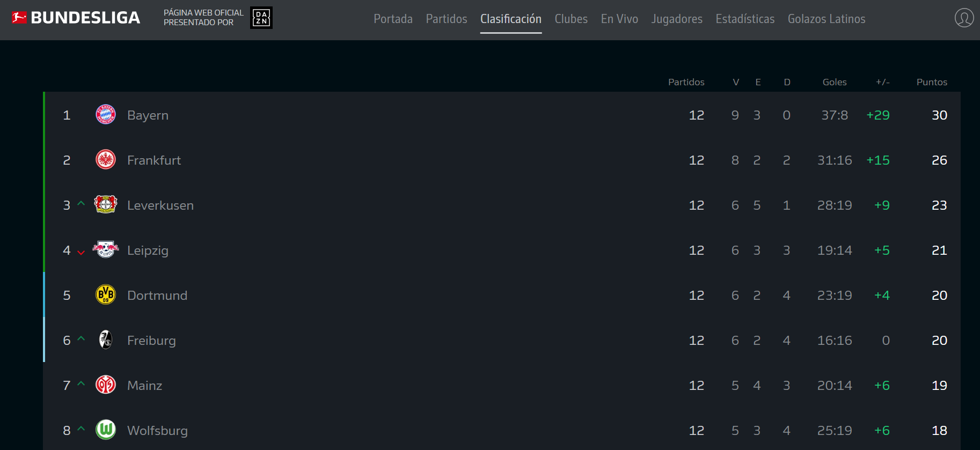
Task: Click the Bundesliga logo in header
Action: point(76,18)
